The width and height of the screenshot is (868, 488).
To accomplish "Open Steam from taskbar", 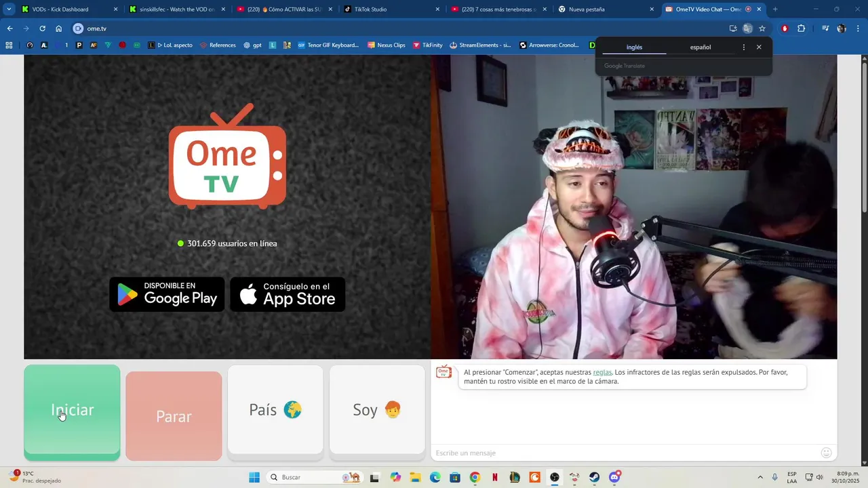I will [x=595, y=477].
